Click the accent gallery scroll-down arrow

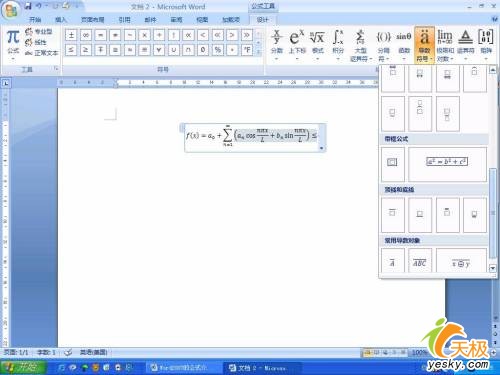[x=493, y=268]
